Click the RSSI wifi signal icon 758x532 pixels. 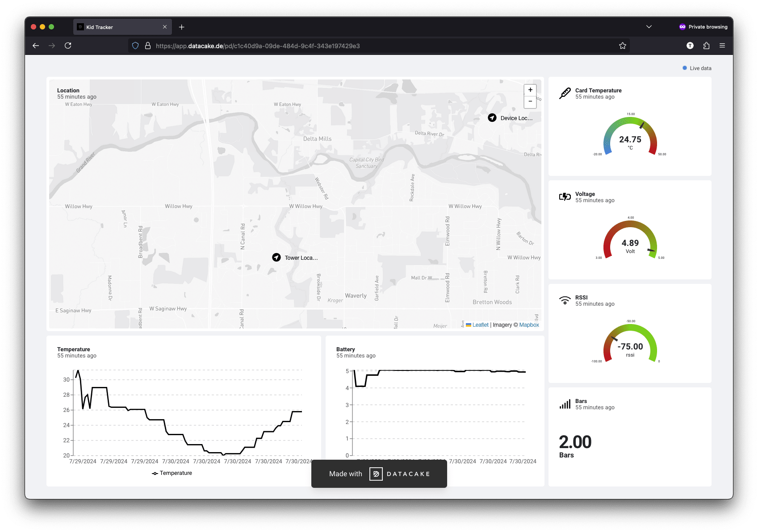(565, 300)
